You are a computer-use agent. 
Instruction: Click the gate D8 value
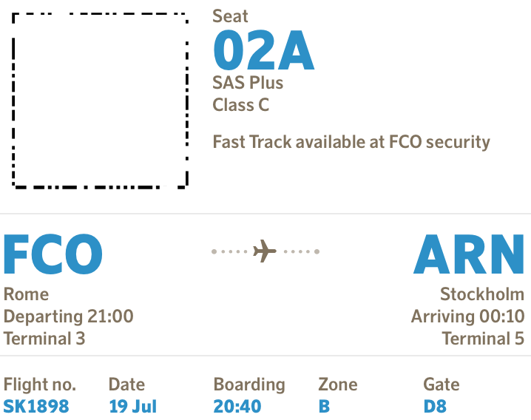435,406
